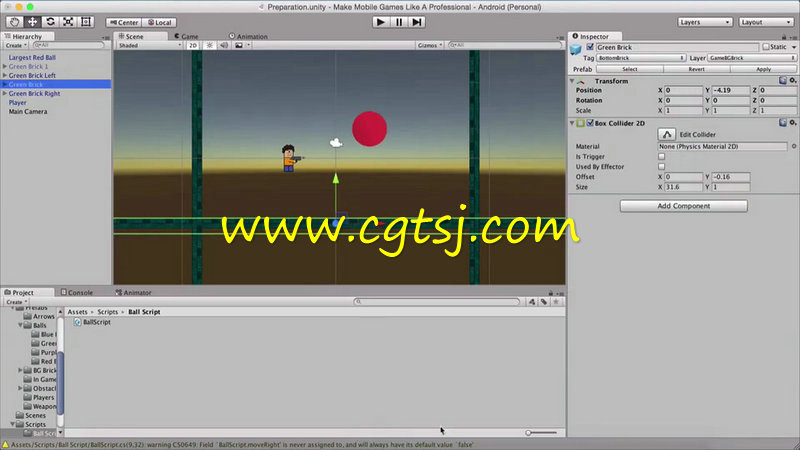The height and width of the screenshot is (450, 800).
Task: Click the Project search field
Action: click(437, 302)
